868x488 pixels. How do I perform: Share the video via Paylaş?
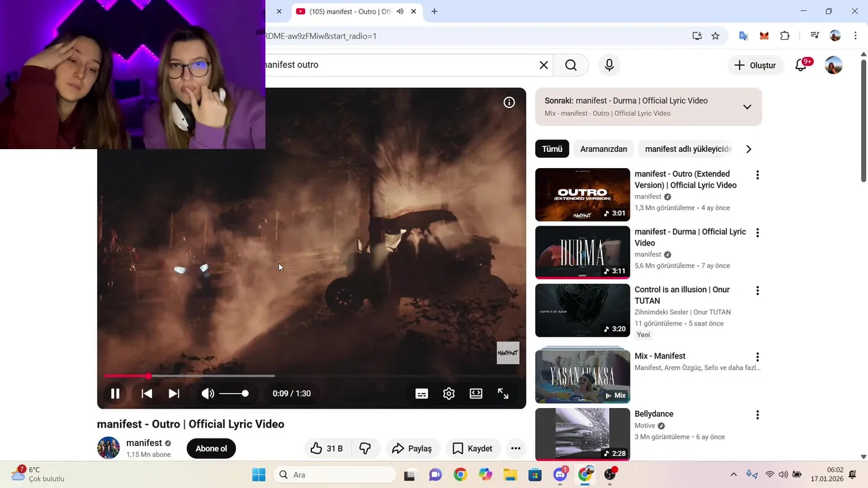pos(412,449)
